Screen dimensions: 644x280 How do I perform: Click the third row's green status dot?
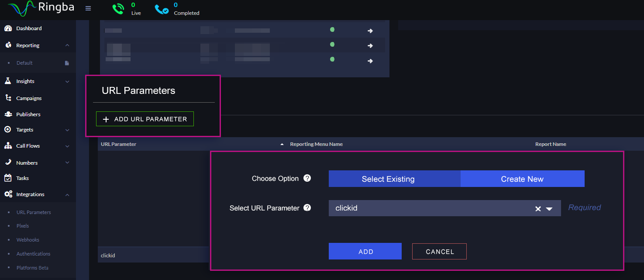[x=332, y=59]
